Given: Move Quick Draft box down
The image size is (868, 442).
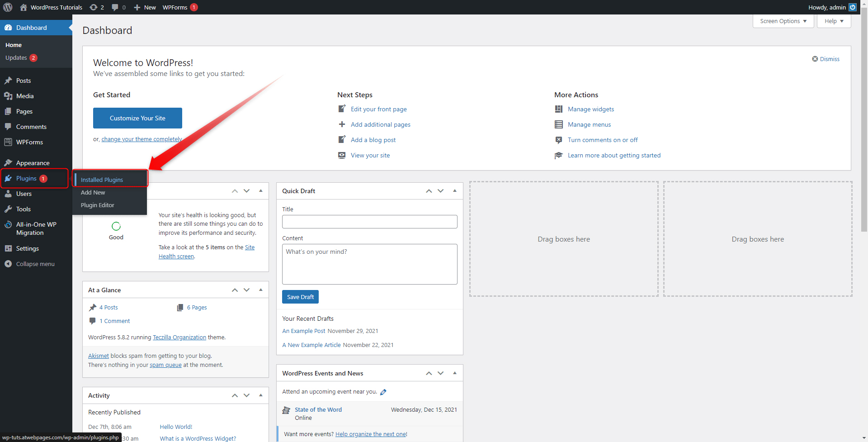Looking at the screenshot, I should [x=441, y=191].
